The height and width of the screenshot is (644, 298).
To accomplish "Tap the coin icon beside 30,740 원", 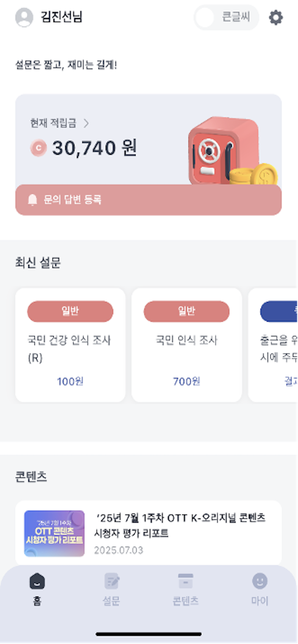I will [x=39, y=148].
